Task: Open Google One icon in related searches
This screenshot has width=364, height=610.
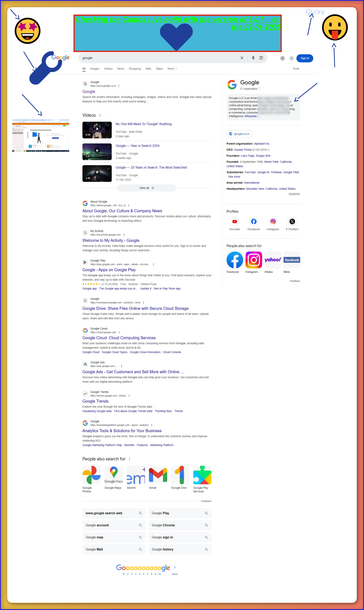Action: [180, 475]
